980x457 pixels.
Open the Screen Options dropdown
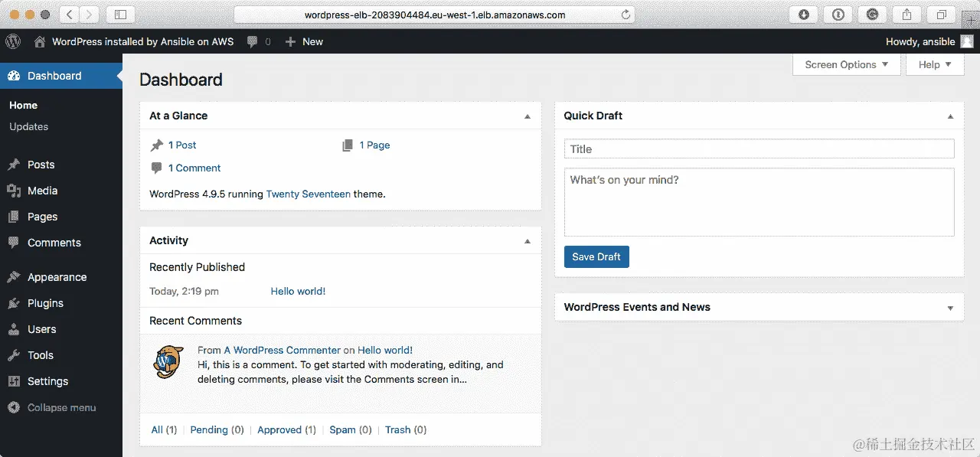point(847,64)
